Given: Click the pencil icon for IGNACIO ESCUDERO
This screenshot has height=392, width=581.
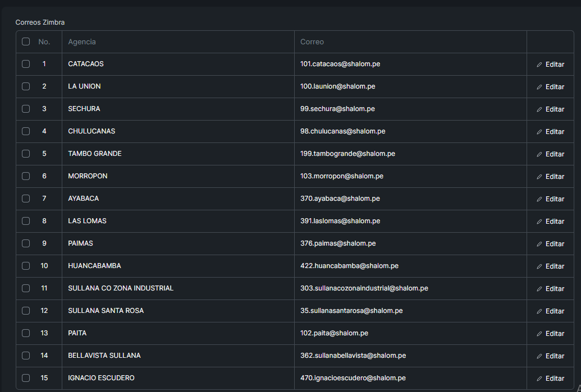Looking at the screenshot, I should (x=539, y=379).
